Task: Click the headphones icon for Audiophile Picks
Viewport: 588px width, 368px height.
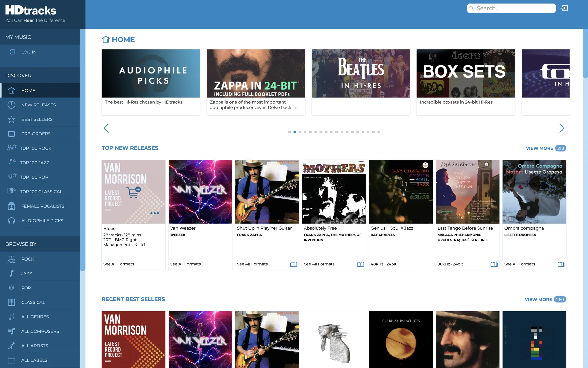Action: (12, 221)
